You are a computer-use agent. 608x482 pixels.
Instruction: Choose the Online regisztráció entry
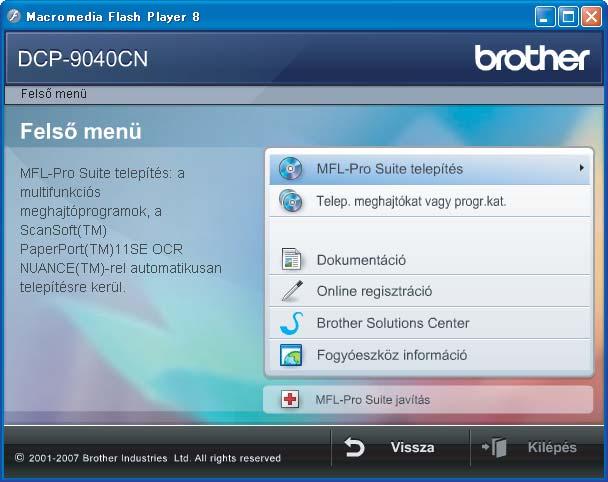[x=429, y=291]
